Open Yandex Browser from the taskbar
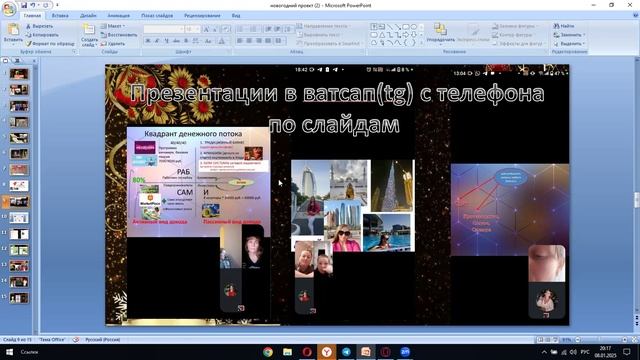The width and height of the screenshot is (640, 360). [x=327, y=352]
